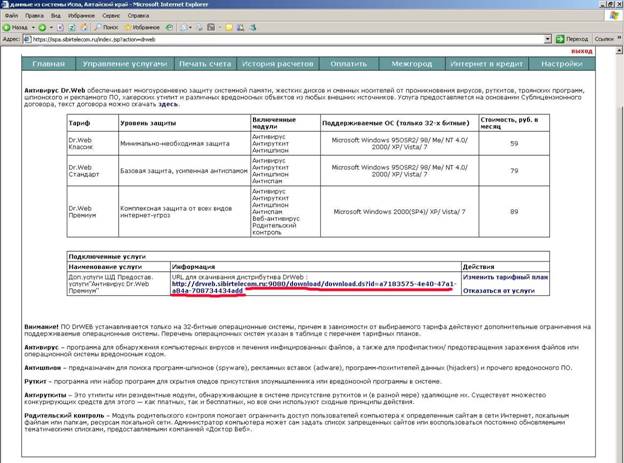The image size is (624, 463).
Task: Stop loading the page
Action: [x=60, y=27]
